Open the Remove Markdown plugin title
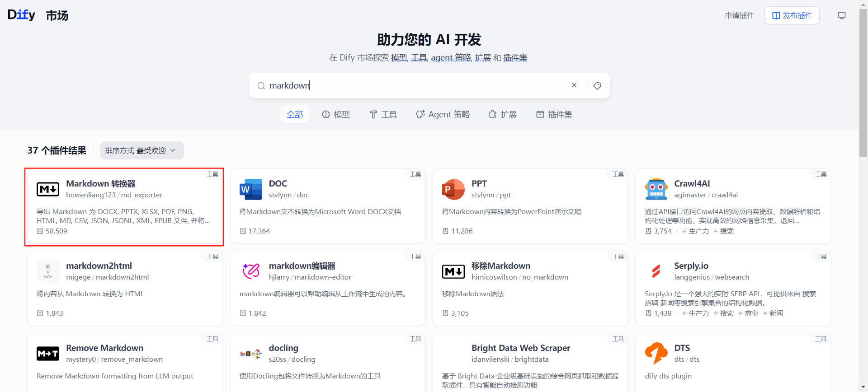The width and height of the screenshot is (868, 392). (104, 348)
